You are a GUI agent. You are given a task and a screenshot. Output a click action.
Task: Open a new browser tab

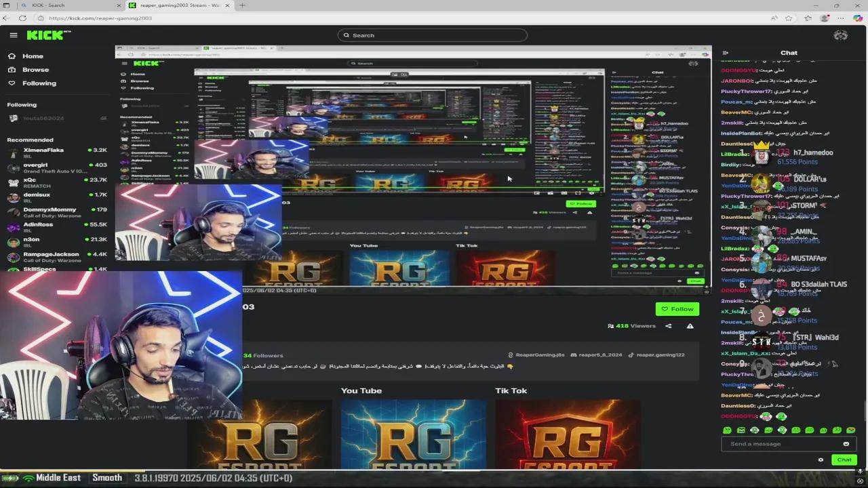242,5
